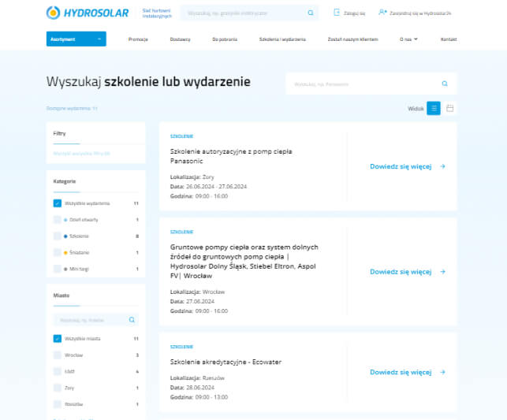Click Godzina 09:00 - 13:00 text

pyautogui.click(x=199, y=397)
